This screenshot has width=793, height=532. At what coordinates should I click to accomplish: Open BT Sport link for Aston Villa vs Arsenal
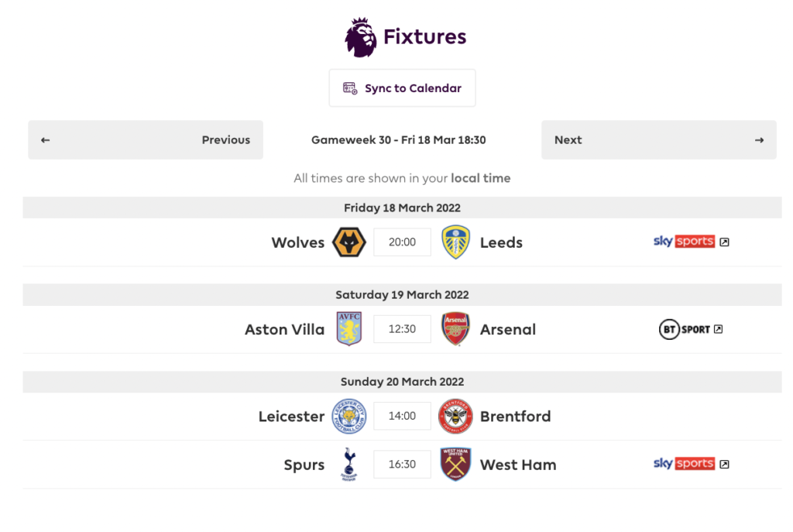coord(685,328)
